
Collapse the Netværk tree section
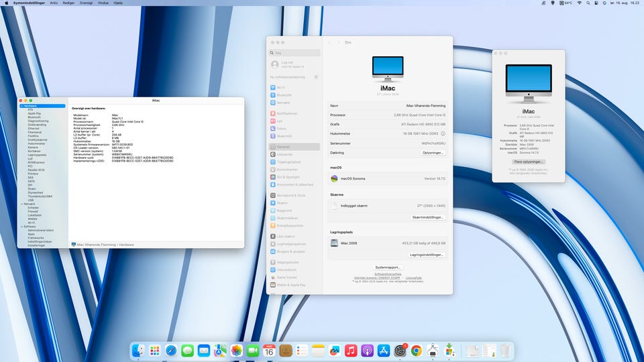21,204
